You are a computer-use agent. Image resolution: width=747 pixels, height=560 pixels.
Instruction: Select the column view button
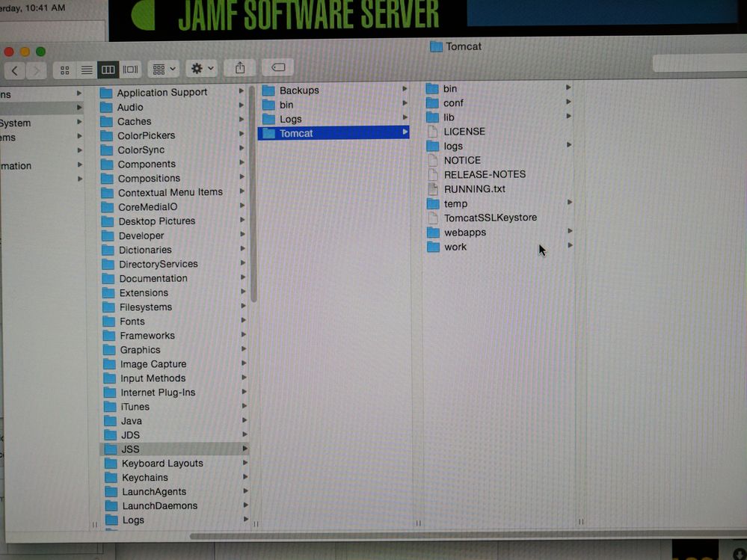tap(108, 70)
